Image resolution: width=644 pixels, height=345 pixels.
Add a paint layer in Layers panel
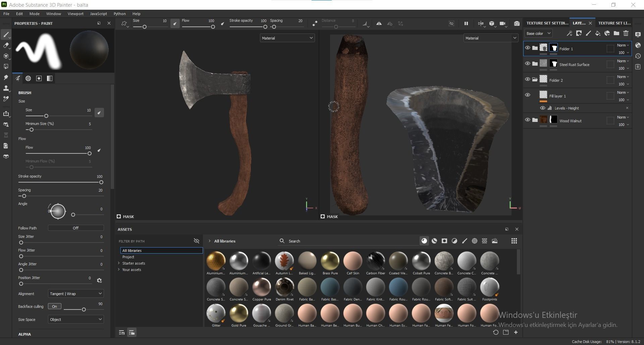tap(588, 33)
